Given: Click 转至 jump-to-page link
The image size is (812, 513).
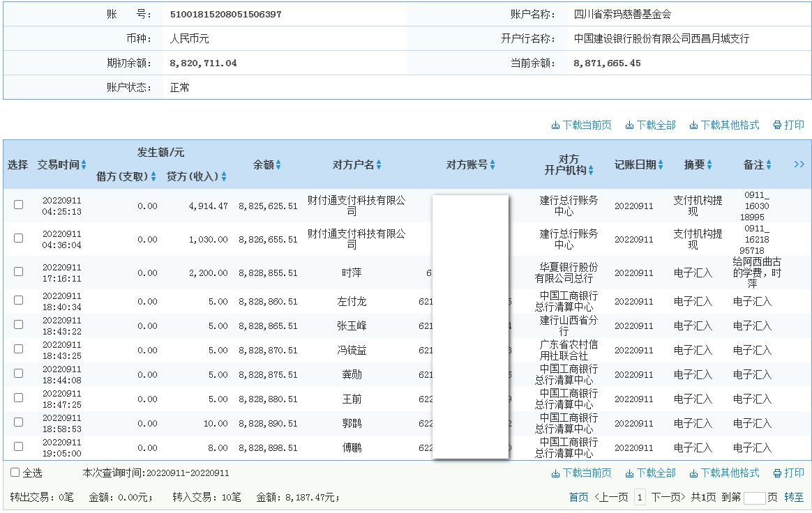Looking at the screenshot, I should [794, 498].
